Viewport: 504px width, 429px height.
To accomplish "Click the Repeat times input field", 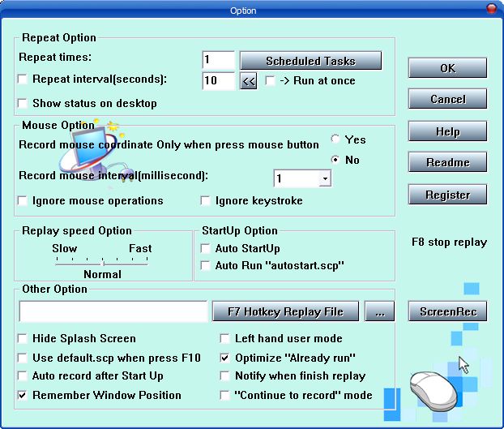I will point(218,61).
